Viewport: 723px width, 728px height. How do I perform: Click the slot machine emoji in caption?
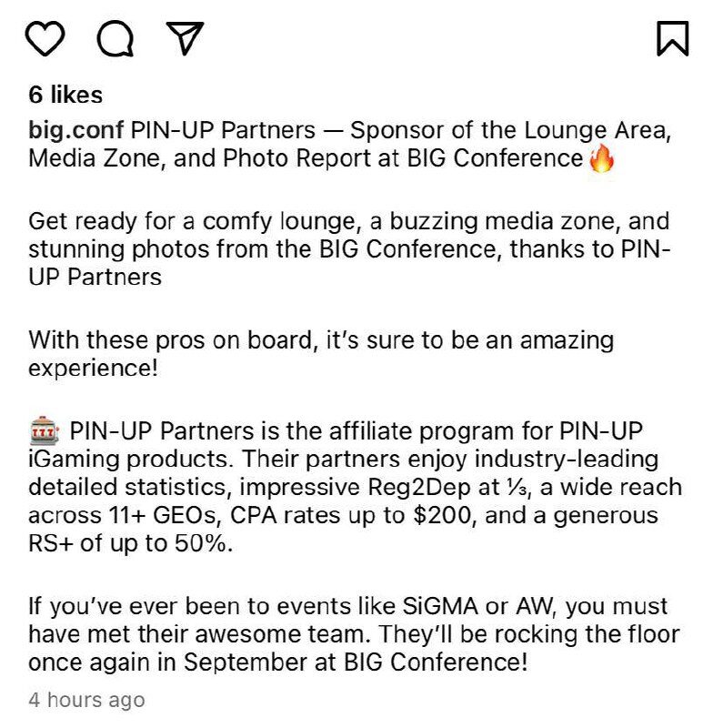point(45,430)
